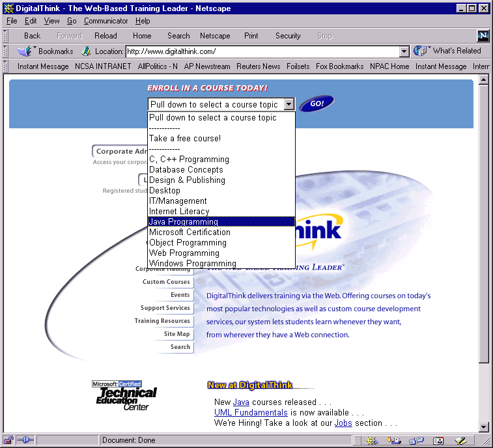
Task: Open Address Book from the component bar
Action: click(x=438, y=440)
